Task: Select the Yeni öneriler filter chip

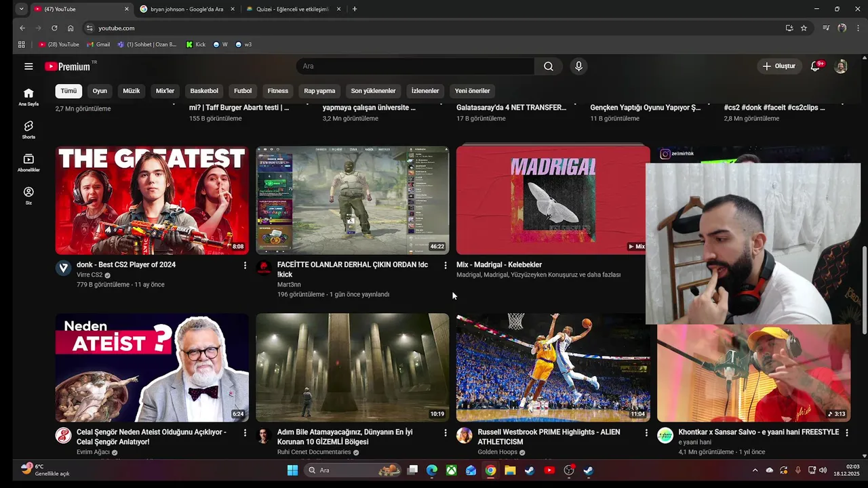Action: [472, 91]
